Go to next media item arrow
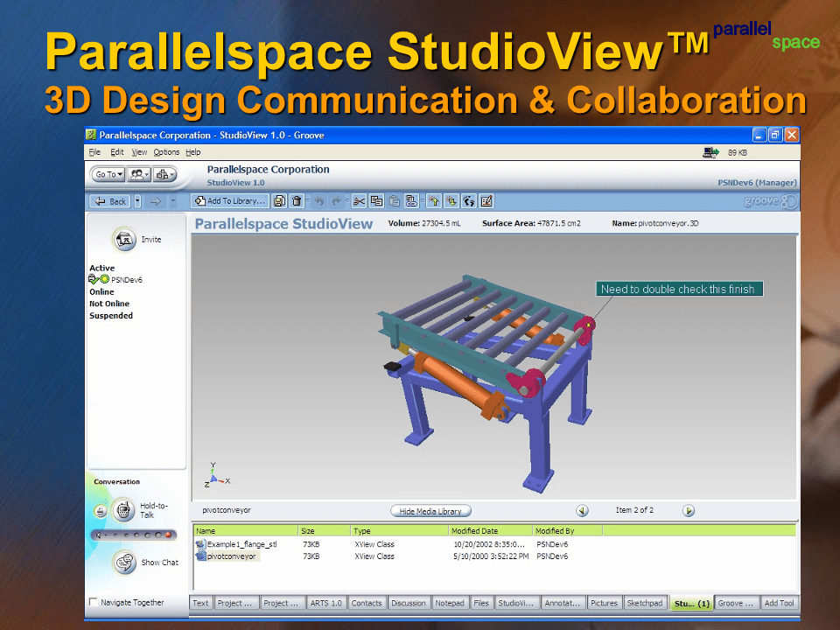Image resolution: width=840 pixels, height=630 pixels. tap(689, 510)
